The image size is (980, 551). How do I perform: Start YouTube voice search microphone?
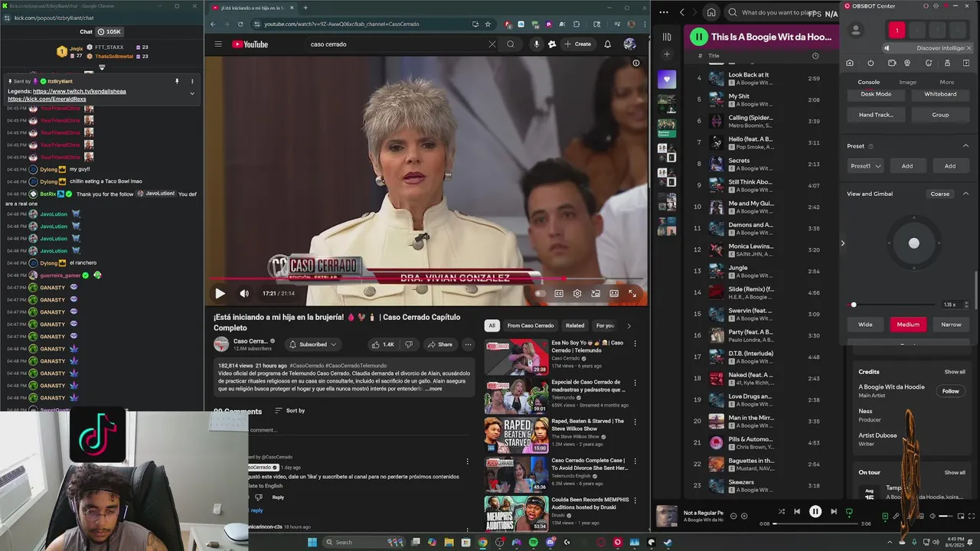(536, 44)
